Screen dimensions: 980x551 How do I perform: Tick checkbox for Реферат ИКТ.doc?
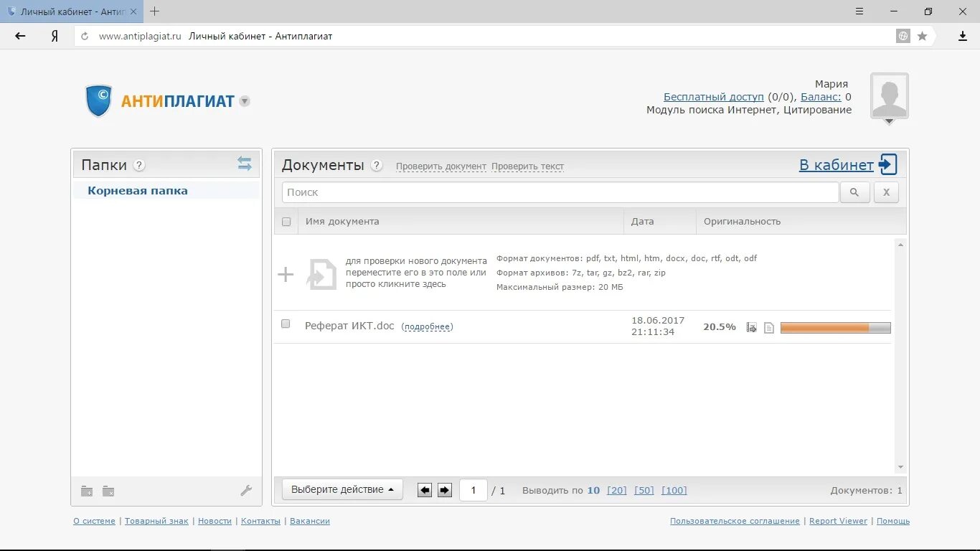tap(286, 324)
